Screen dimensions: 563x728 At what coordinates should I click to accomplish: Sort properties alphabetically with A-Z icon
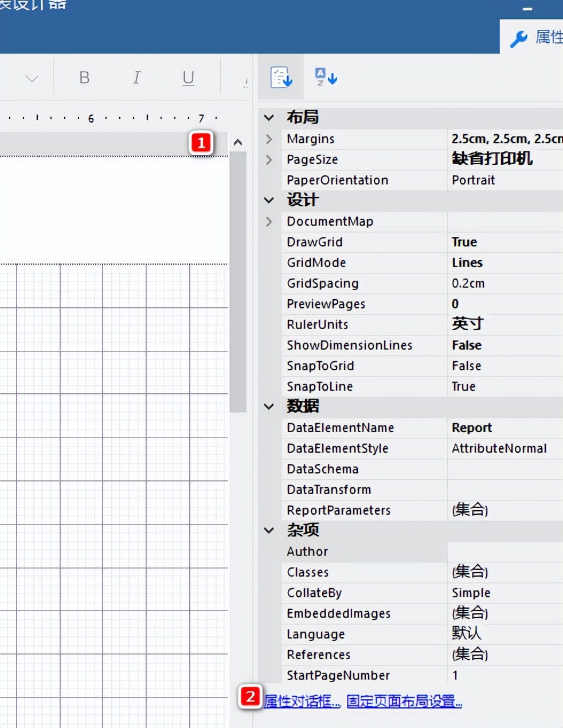pos(326,77)
